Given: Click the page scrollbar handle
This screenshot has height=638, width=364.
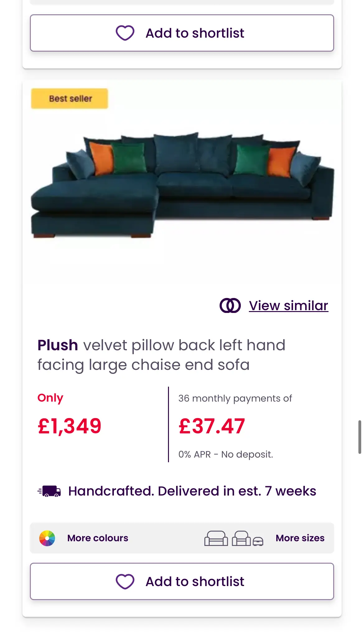Looking at the screenshot, I should [360, 437].
